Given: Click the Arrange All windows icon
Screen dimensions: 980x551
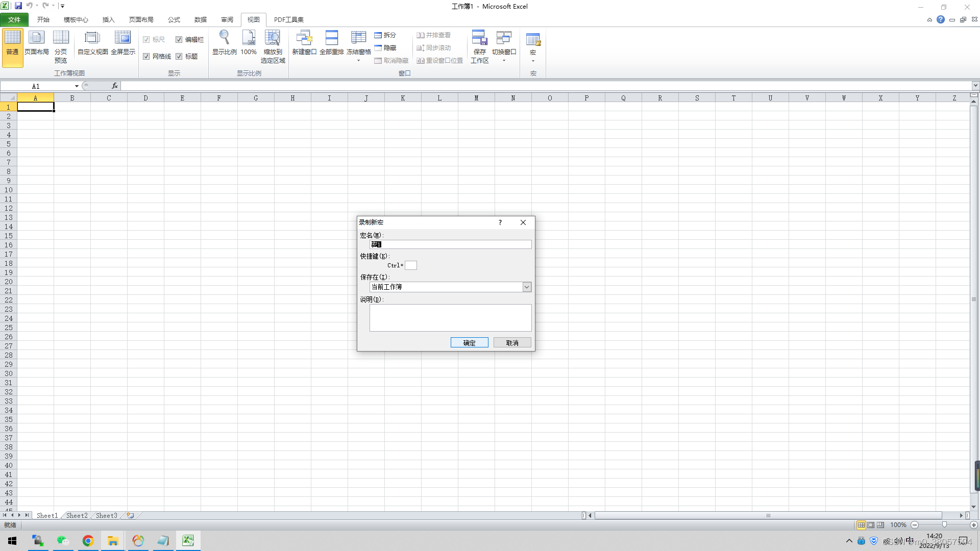Looking at the screenshot, I should coord(332,43).
